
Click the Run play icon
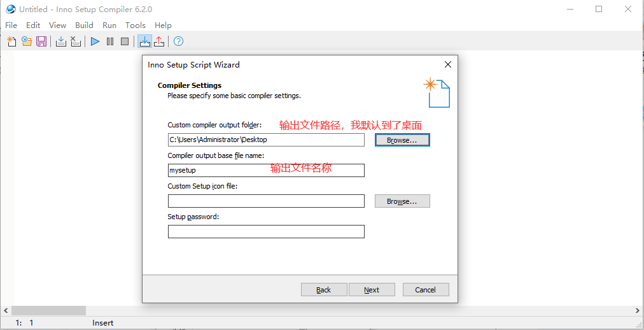click(x=95, y=41)
